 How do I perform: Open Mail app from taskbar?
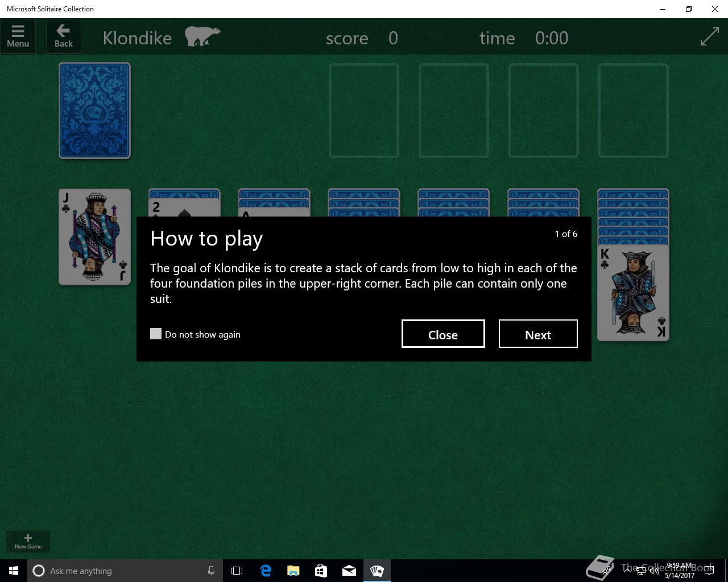click(349, 571)
